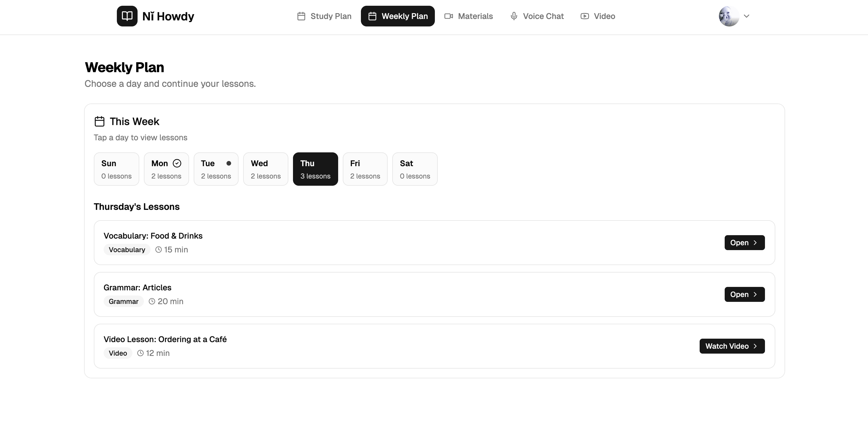Click the dot indicator on Tuesday
Screen dimensions: 868x441
pos(229,163)
